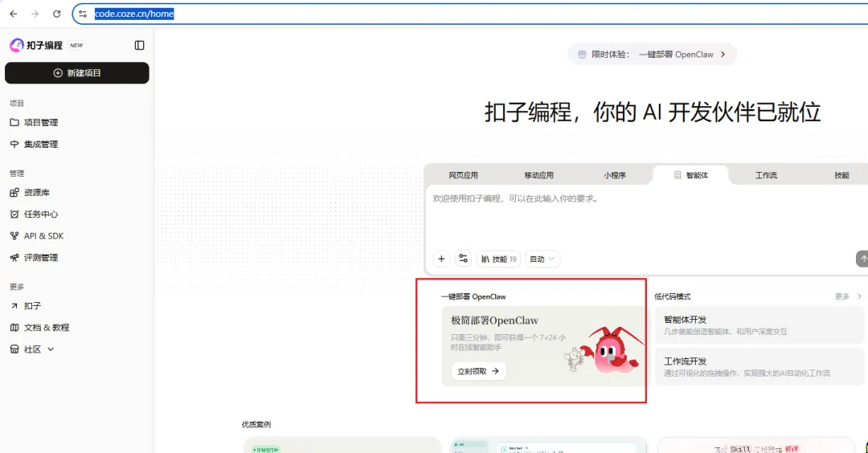Viewport: 868px width, 453px height.
Task: Collapse the sidebar with panel icon
Action: 140,45
